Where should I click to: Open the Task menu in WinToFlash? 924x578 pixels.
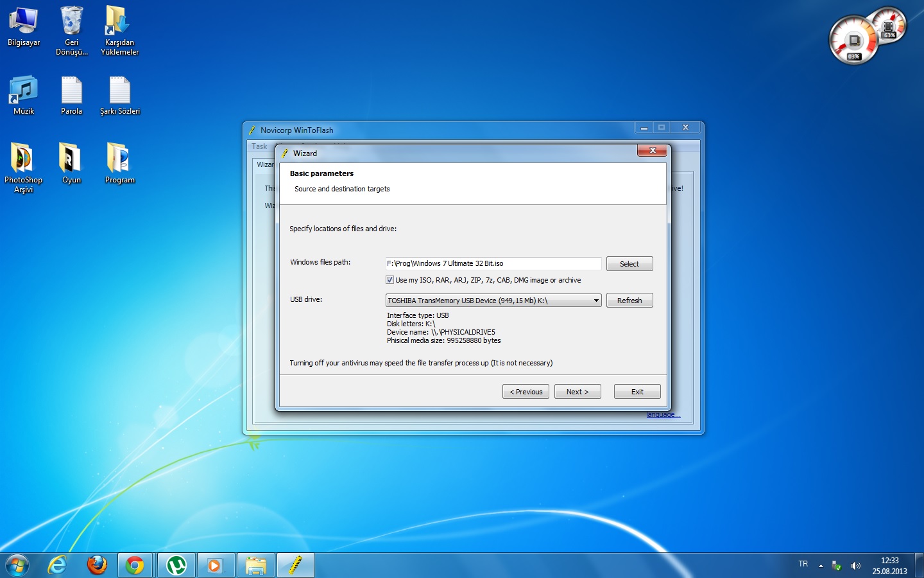point(259,146)
